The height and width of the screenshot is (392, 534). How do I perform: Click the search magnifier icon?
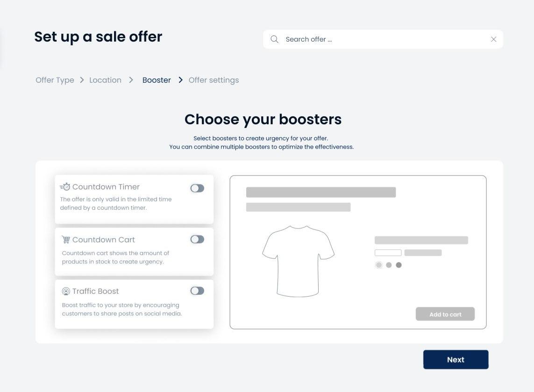pyautogui.click(x=275, y=39)
